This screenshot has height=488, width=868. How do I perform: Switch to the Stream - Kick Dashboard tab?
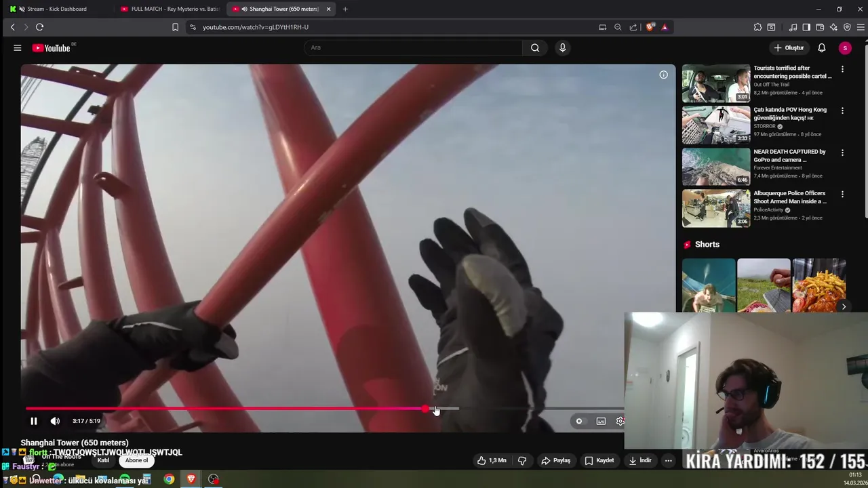click(57, 9)
